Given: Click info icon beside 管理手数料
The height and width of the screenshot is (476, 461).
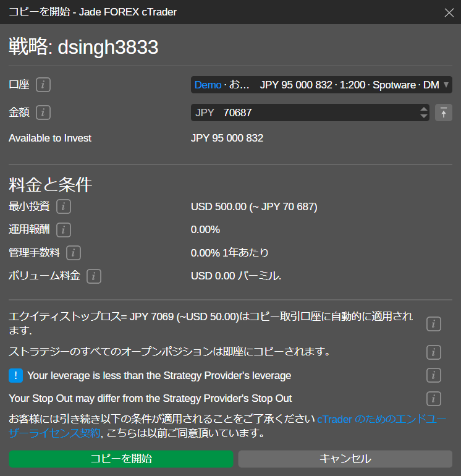Looking at the screenshot, I should click(x=74, y=253).
